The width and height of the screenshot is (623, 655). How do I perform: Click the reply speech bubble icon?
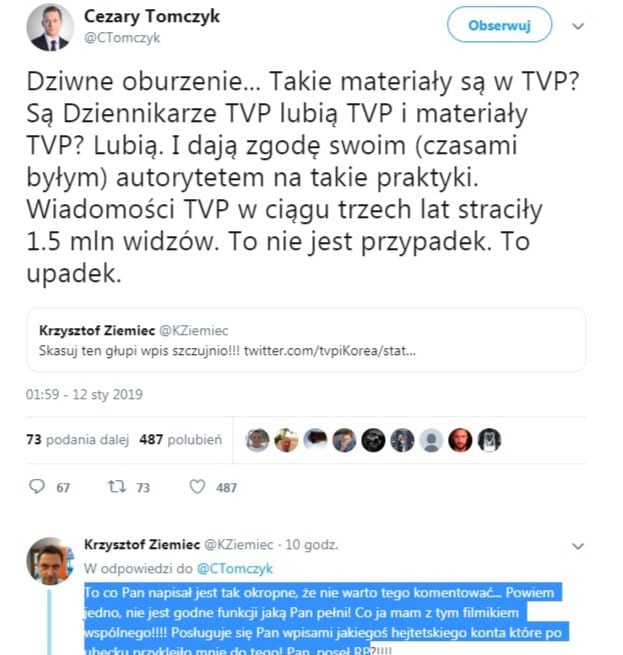click(x=37, y=486)
